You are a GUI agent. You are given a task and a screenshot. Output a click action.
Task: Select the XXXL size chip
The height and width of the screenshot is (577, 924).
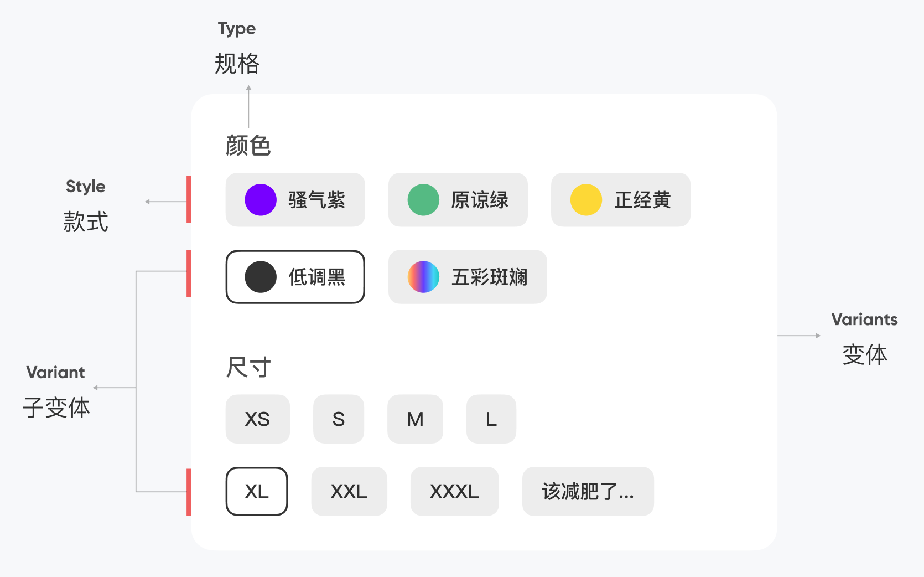(x=454, y=491)
